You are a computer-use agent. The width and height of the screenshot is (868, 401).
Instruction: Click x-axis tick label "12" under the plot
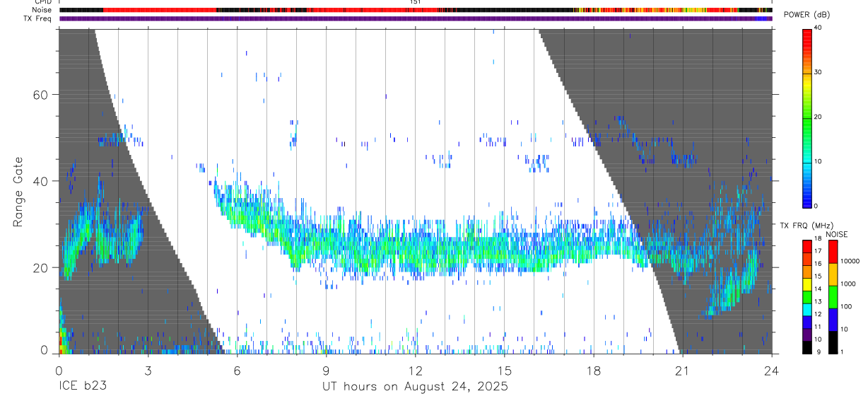(x=415, y=371)
